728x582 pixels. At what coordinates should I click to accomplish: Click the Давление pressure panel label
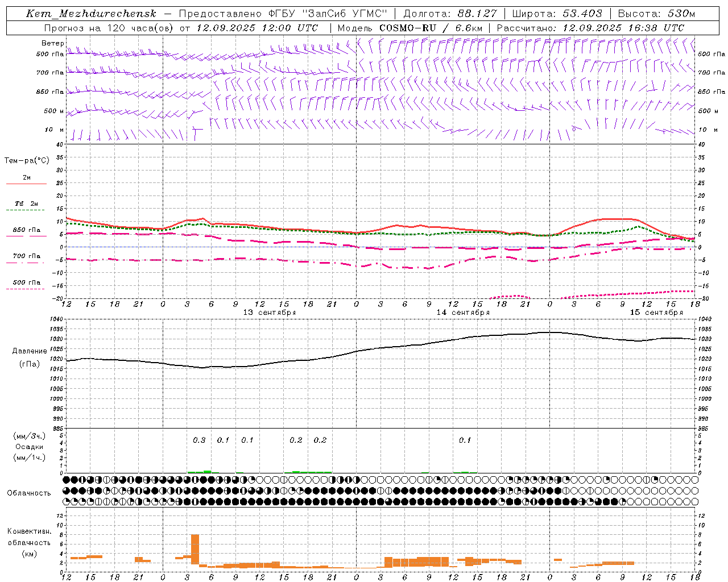tap(30, 351)
